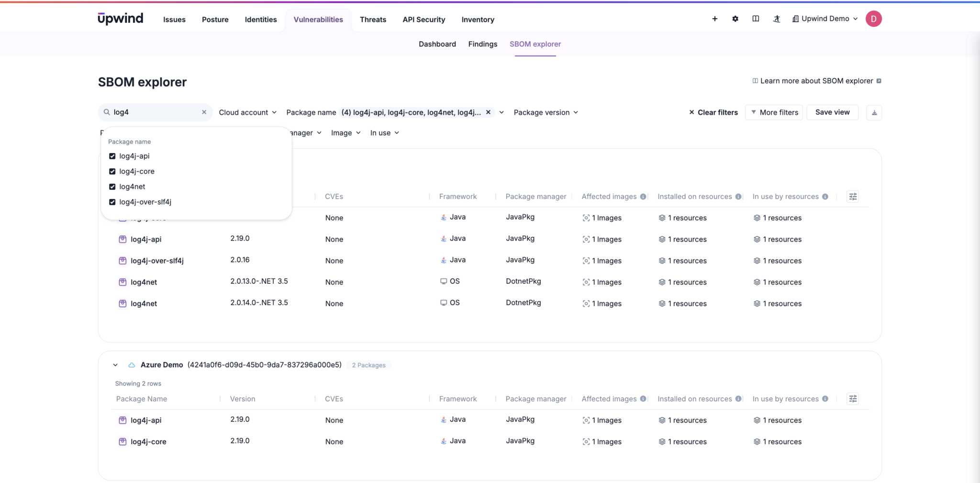This screenshot has height=483, width=980.
Task: Open the Package version dropdown
Action: point(545,112)
